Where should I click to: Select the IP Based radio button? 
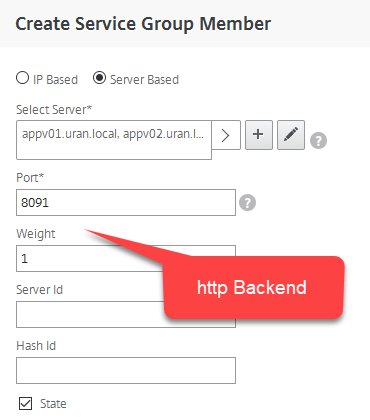22,78
